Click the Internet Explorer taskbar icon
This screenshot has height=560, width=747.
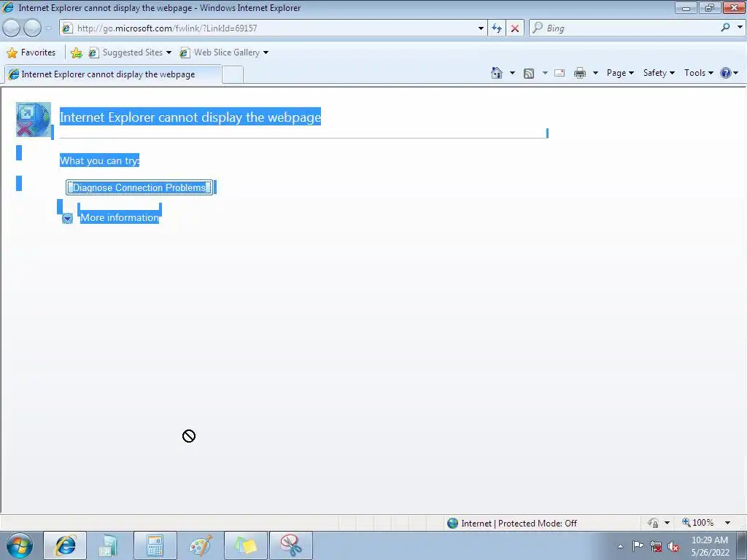65,545
